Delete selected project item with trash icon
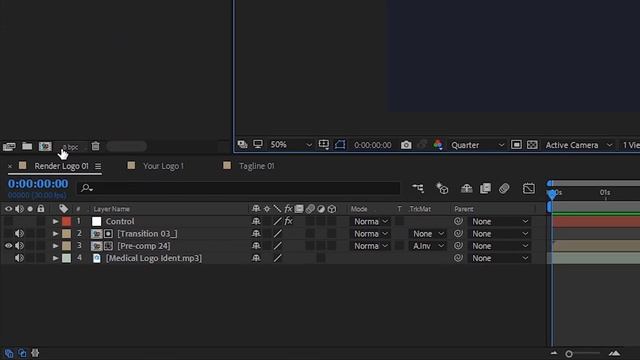This screenshot has width=640, height=360. (96, 146)
